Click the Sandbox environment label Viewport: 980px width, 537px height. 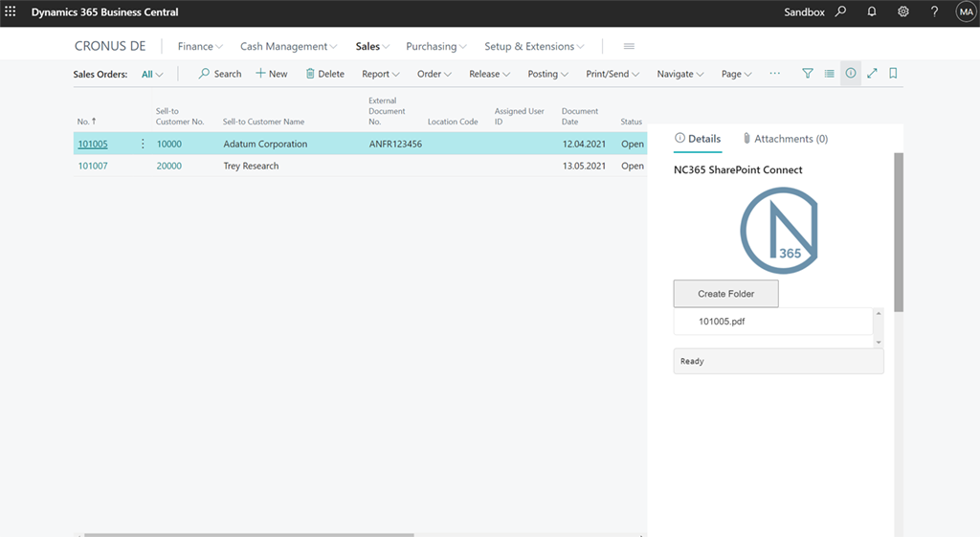click(804, 11)
